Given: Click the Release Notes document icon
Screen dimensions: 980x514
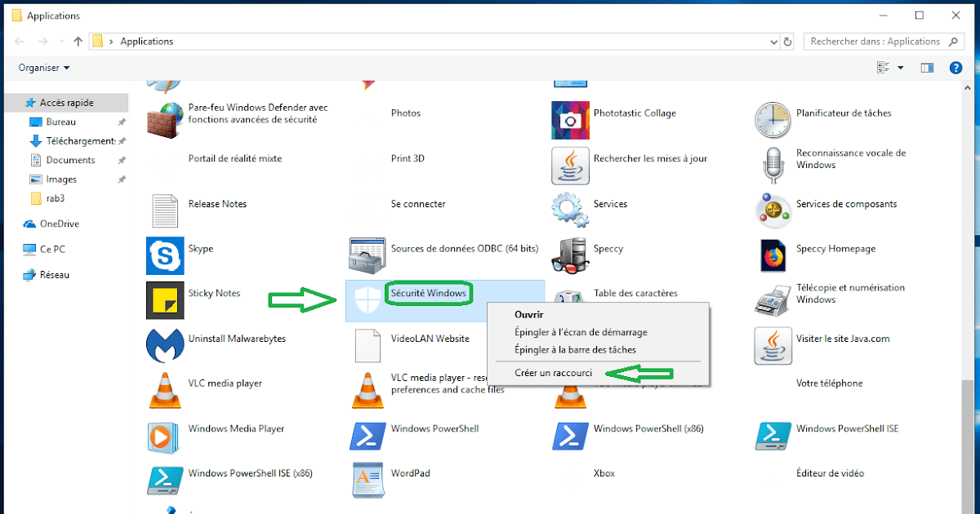Looking at the screenshot, I should click(165, 210).
